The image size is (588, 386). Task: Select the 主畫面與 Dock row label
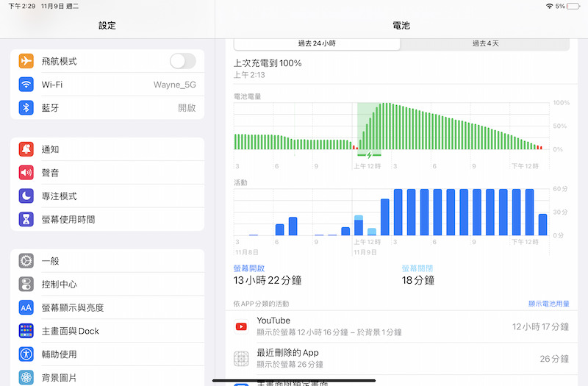click(x=70, y=331)
